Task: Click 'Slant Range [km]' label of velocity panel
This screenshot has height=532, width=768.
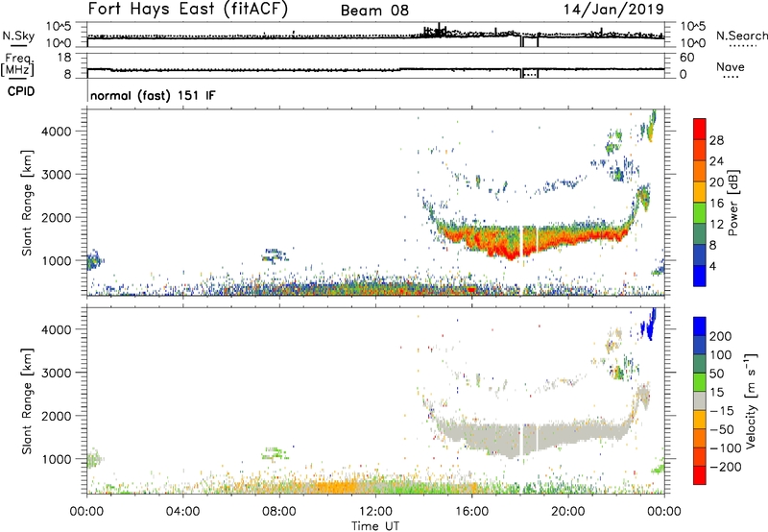Action: (27, 401)
